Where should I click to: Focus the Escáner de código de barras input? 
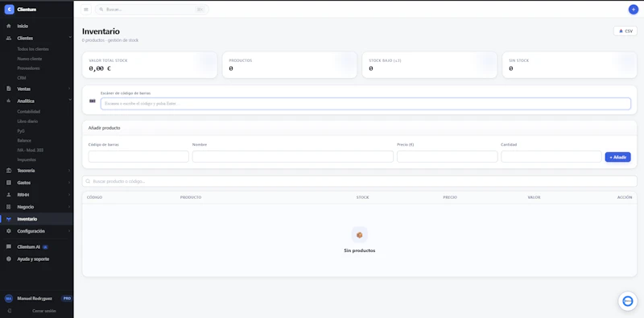tap(365, 104)
